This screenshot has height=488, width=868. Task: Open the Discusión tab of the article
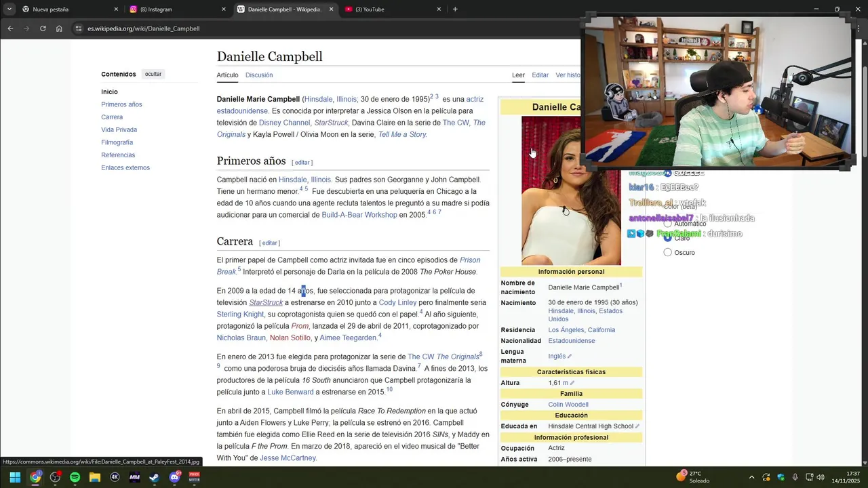(259, 75)
